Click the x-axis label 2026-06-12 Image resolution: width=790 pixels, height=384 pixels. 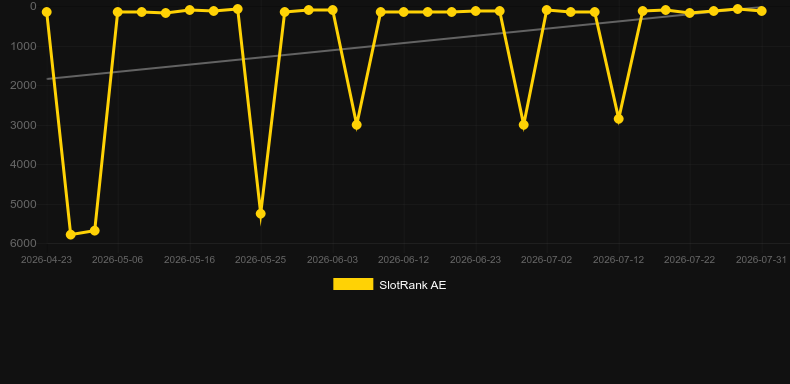coord(404,260)
